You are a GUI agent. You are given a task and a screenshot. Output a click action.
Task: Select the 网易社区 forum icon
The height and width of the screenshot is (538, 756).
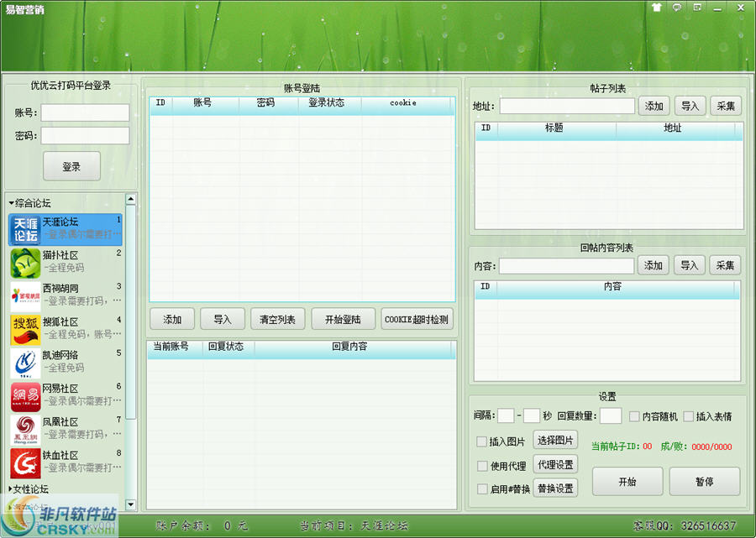coord(24,394)
